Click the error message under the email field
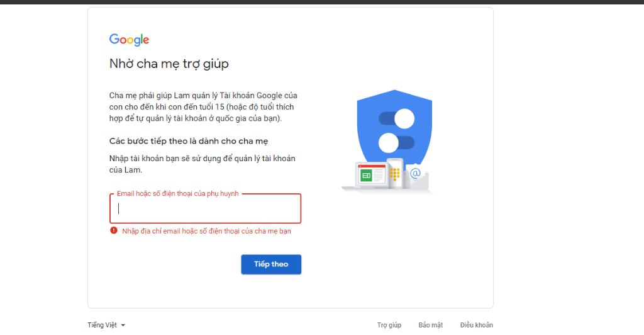The width and height of the screenshot is (644, 335). [206, 231]
